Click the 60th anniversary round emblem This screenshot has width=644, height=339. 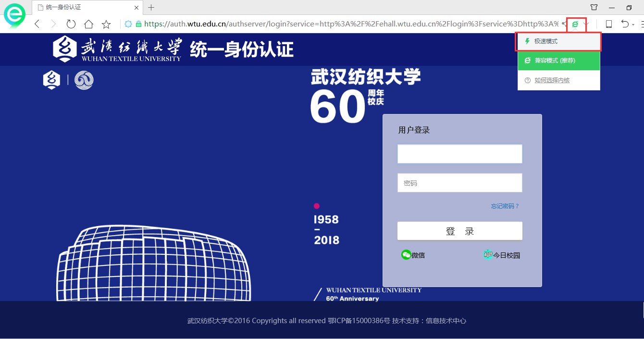point(84,80)
